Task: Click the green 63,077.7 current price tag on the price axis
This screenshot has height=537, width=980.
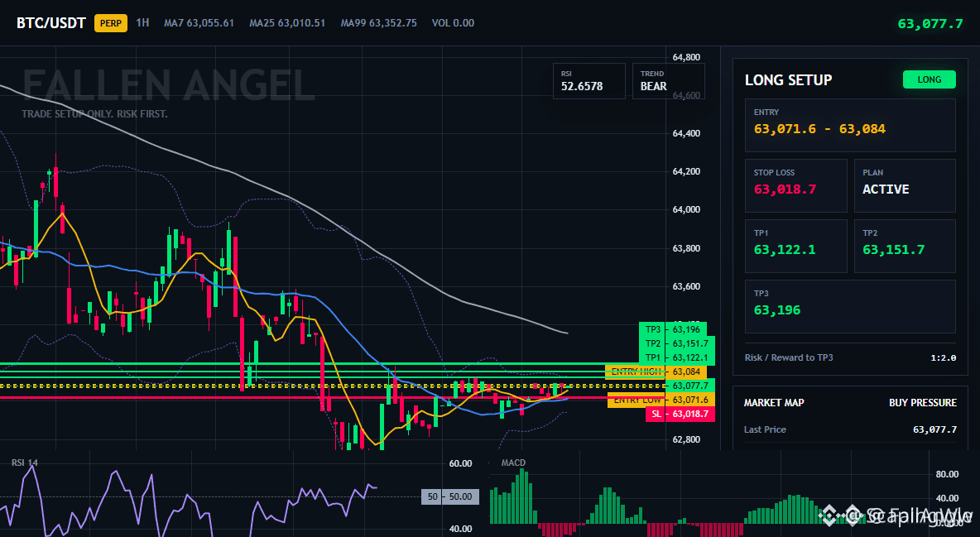Action: pos(690,386)
